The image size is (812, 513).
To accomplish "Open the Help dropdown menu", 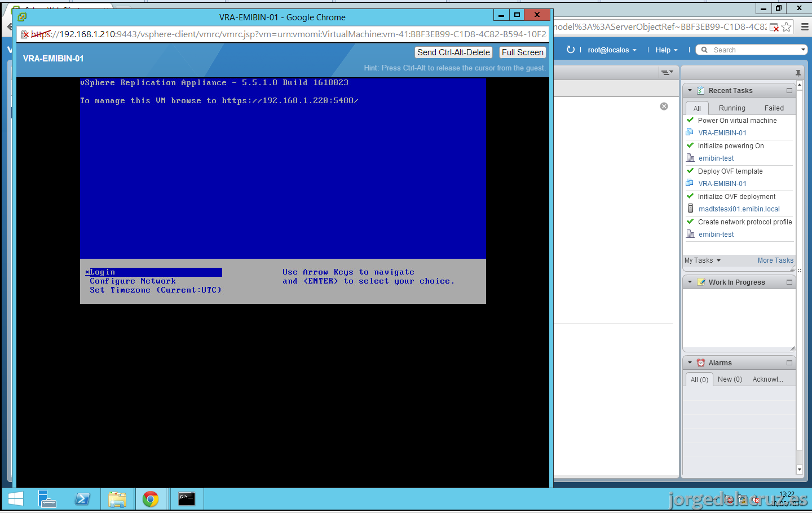I will pyautogui.click(x=666, y=50).
